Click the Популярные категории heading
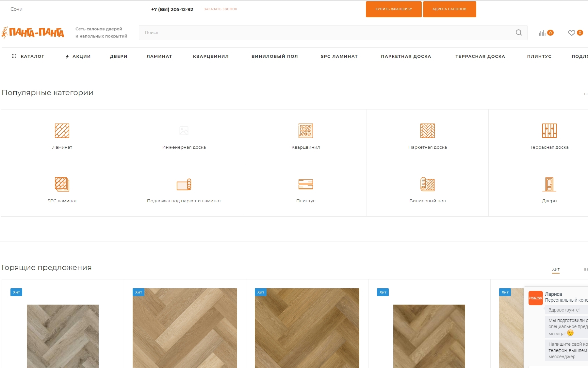 [x=47, y=93]
